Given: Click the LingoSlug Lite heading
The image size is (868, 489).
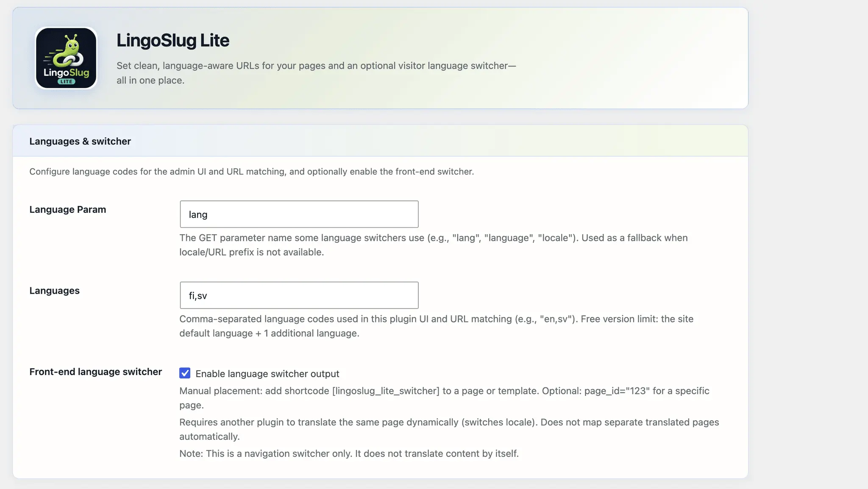Looking at the screenshot, I should [x=173, y=40].
